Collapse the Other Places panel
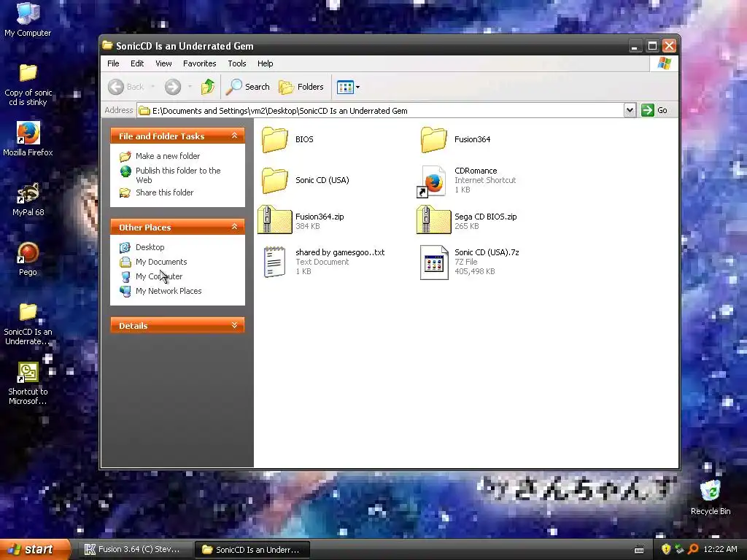 [x=234, y=227]
